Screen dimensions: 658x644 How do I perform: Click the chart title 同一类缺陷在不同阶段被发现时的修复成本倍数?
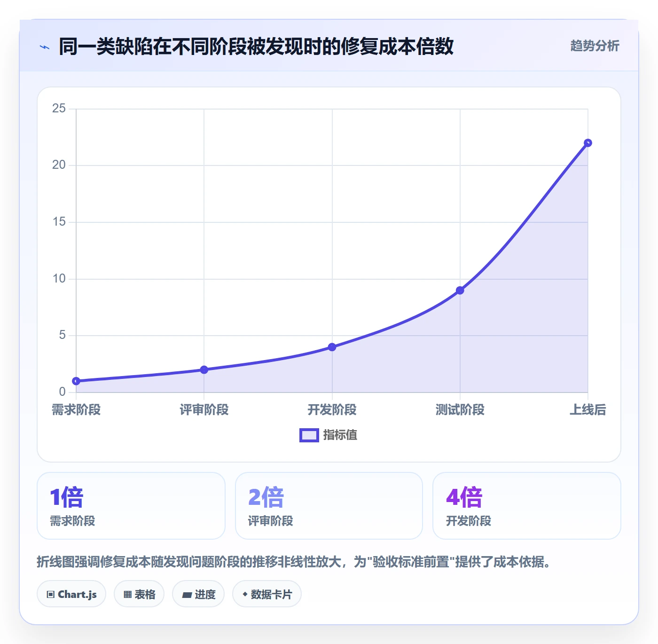(256, 47)
